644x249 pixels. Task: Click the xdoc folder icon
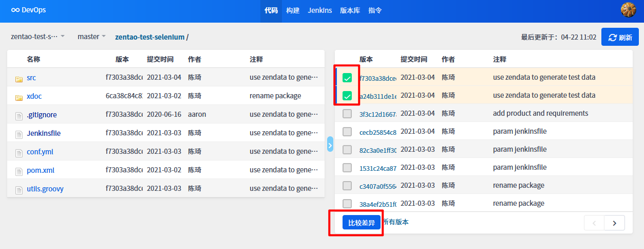19,97
